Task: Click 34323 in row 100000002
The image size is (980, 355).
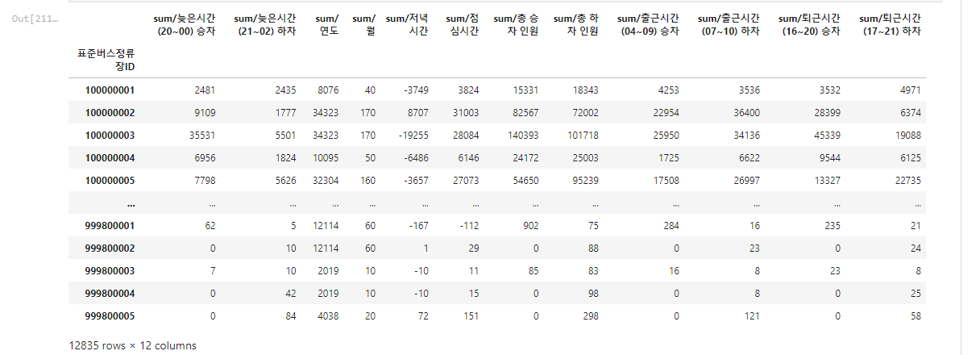Action: [x=326, y=112]
